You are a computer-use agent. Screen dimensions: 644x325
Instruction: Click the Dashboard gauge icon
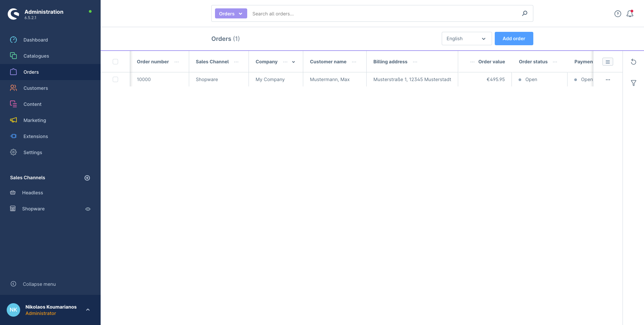click(13, 40)
